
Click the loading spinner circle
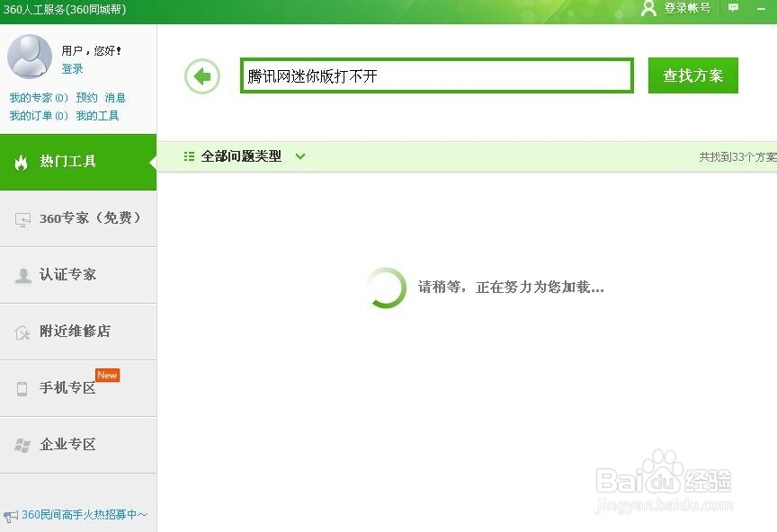tap(387, 287)
